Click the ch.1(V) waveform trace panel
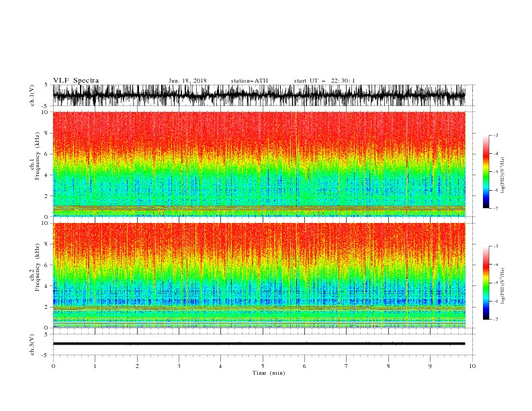532x411 pixels. (x=263, y=95)
